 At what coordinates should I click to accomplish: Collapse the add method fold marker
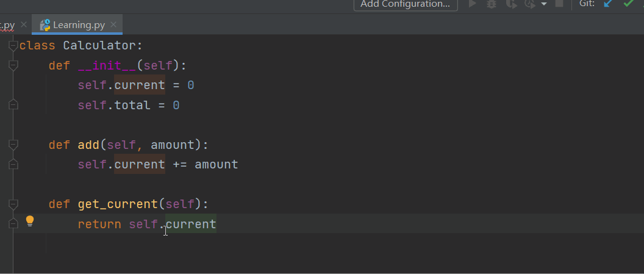[13, 145]
